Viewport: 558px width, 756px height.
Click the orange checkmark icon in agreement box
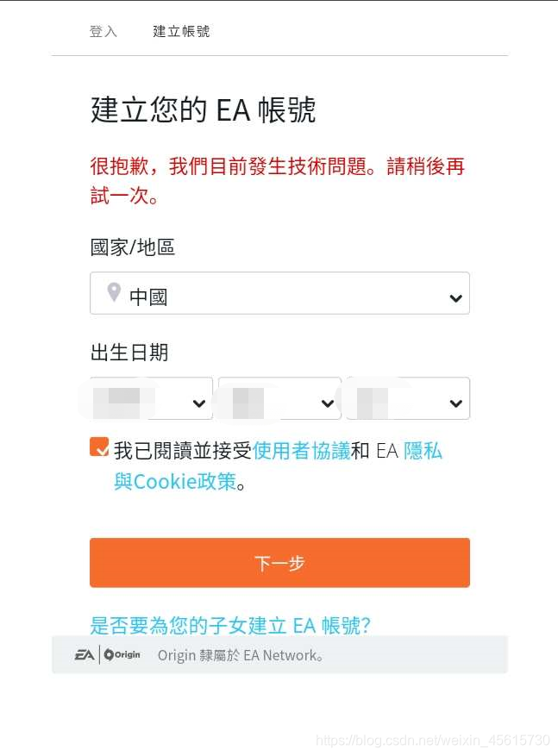(98, 447)
